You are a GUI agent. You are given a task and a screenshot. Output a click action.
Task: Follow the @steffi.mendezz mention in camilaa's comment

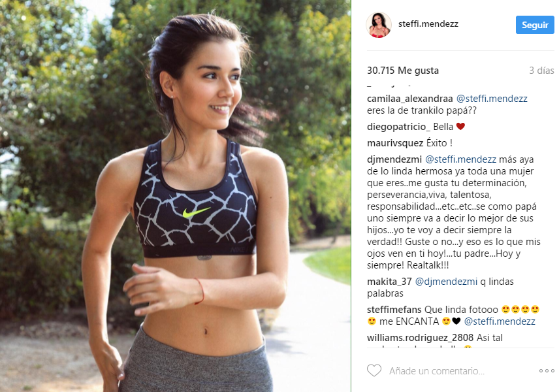[492, 99]
